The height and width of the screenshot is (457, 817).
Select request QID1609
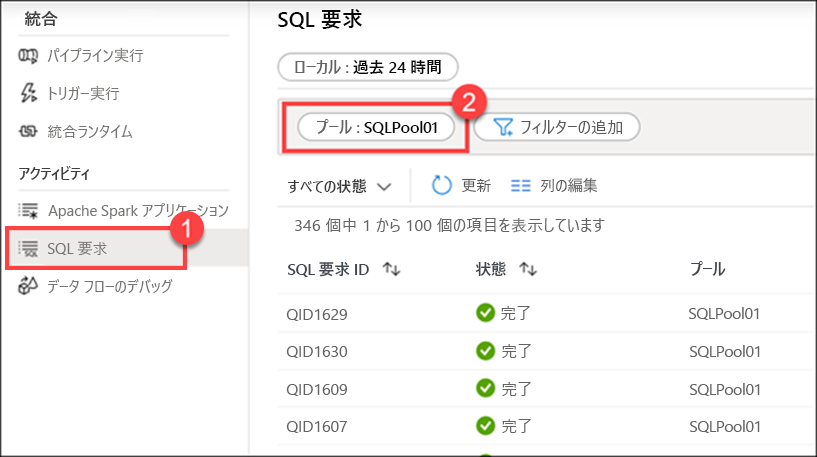pos(317,389)
